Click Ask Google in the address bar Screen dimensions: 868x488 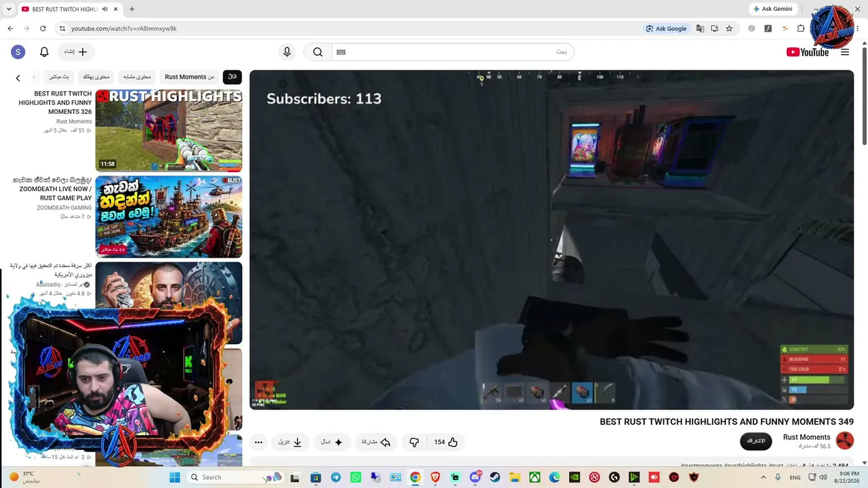click(x=666, y=28)
